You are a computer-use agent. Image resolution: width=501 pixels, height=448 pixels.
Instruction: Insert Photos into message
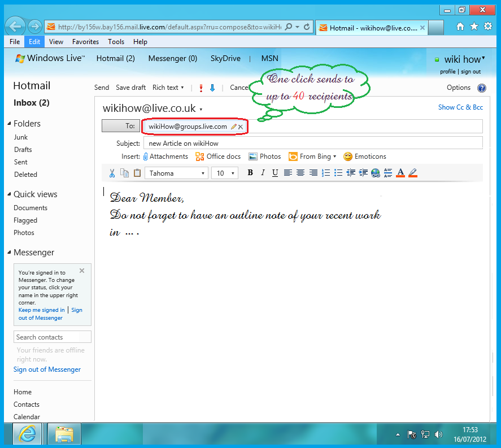tap(265, 156)
